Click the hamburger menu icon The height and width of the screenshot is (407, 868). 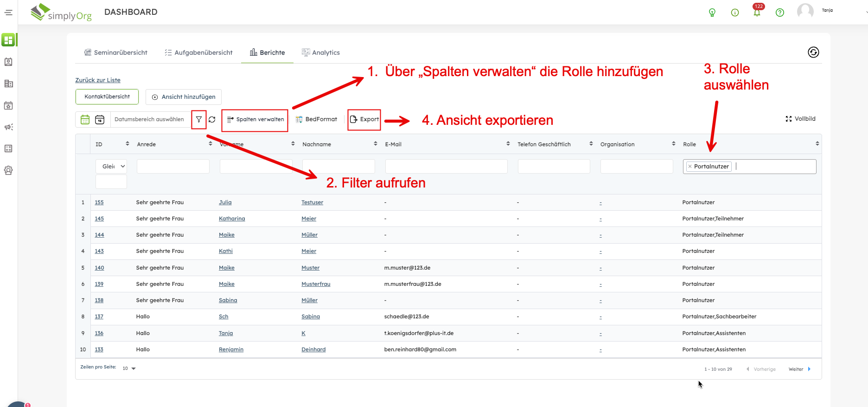[8, 13]
